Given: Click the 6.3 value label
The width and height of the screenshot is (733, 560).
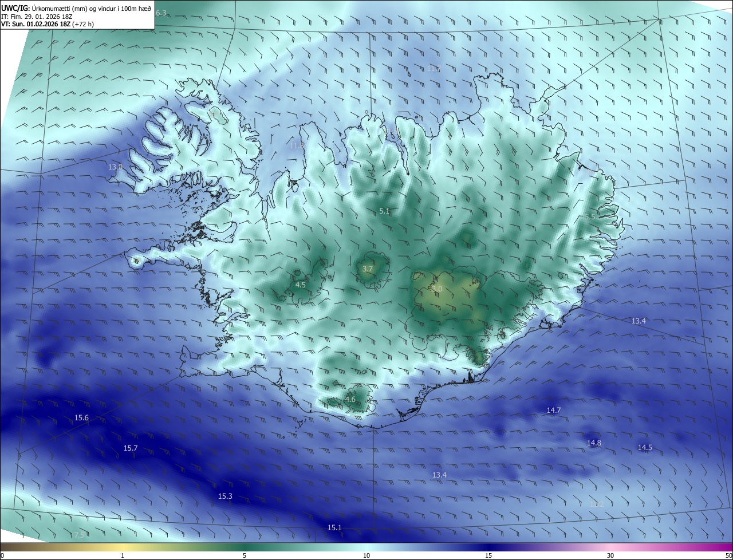Looking at the screenshot, I should coord(161,13).
